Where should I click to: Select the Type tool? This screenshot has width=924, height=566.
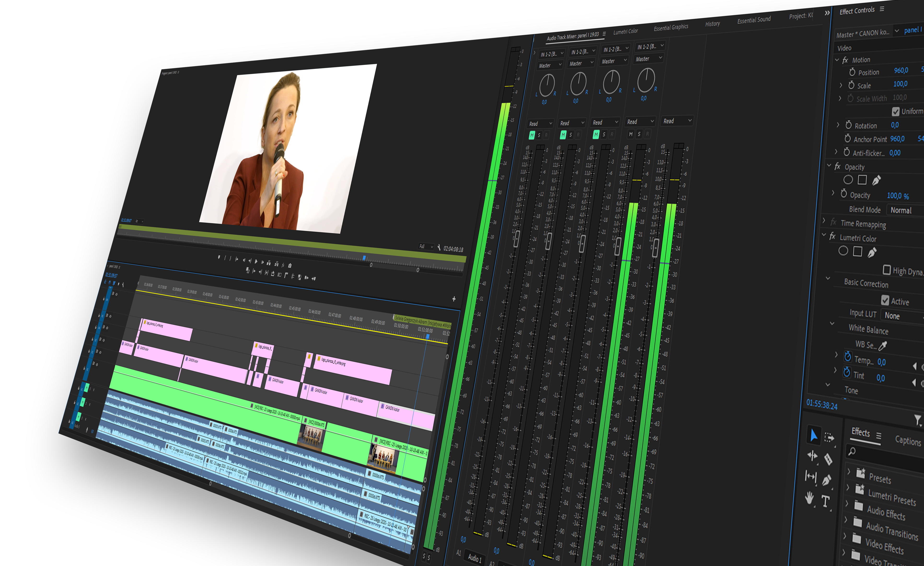[x=825, y=501]
